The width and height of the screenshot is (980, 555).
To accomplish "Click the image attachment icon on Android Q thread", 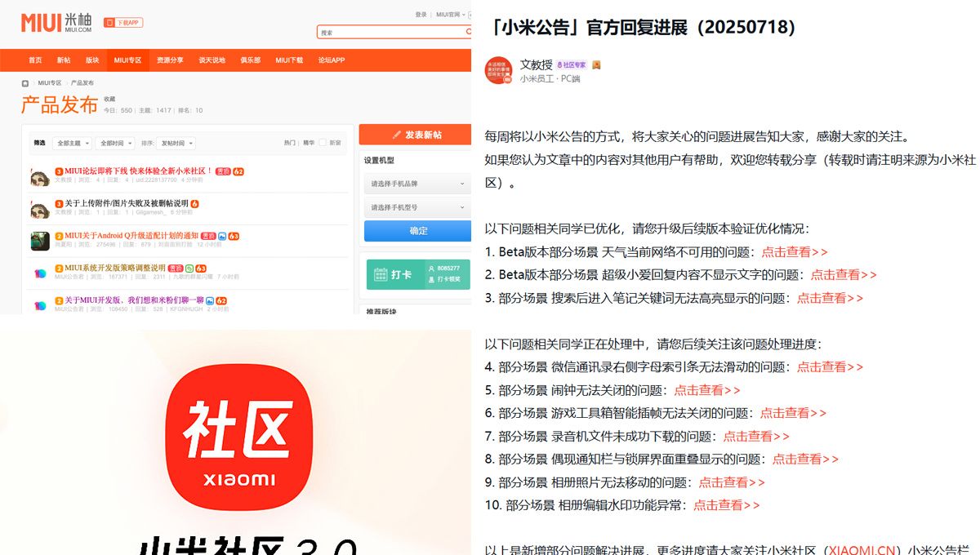I will click(x=222, y=236).
